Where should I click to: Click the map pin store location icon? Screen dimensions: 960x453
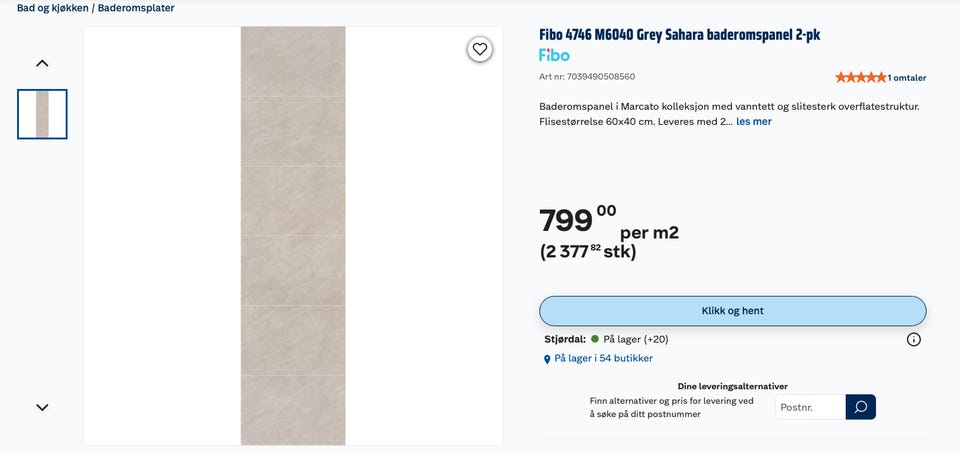pyautogui.click(x=547, y=359)
